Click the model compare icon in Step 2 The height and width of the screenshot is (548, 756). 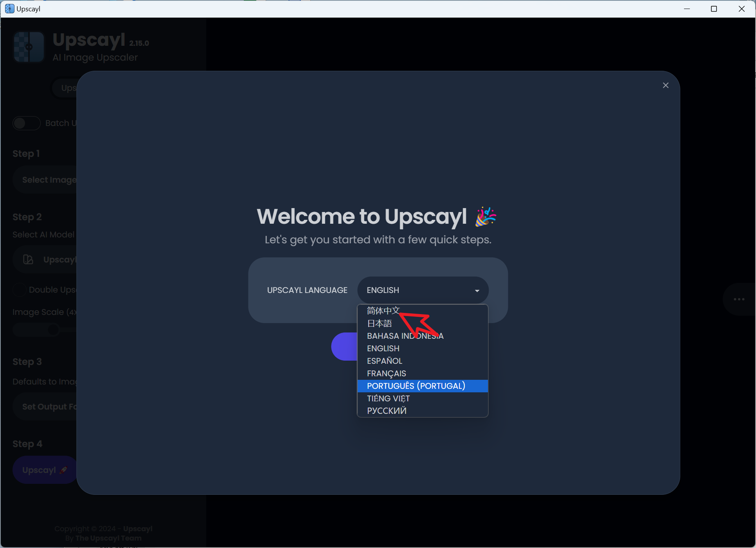28,259
